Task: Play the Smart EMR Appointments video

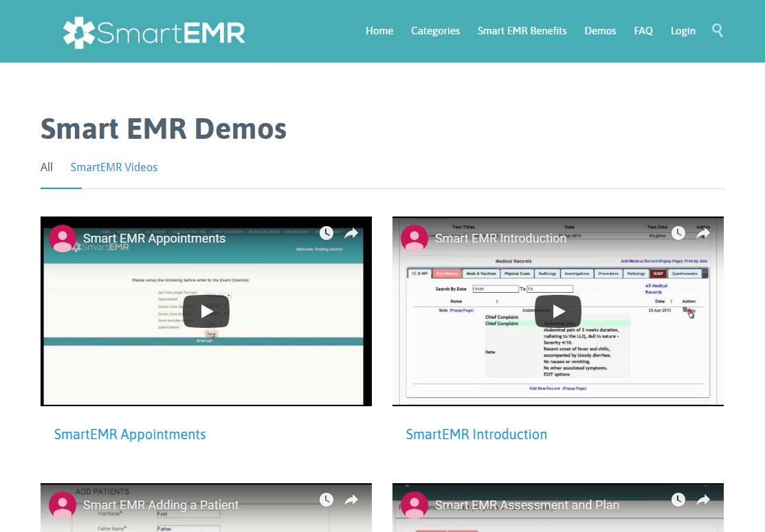Action: point(206,311)
